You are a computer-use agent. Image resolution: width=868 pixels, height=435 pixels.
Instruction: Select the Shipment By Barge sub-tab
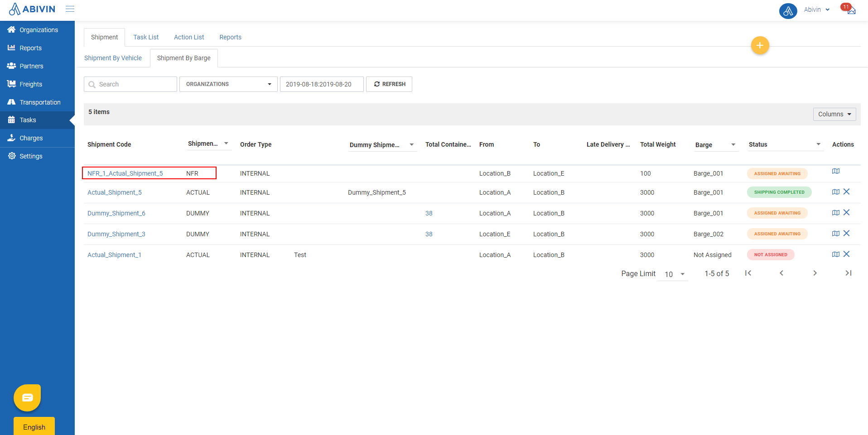(183, 58)
